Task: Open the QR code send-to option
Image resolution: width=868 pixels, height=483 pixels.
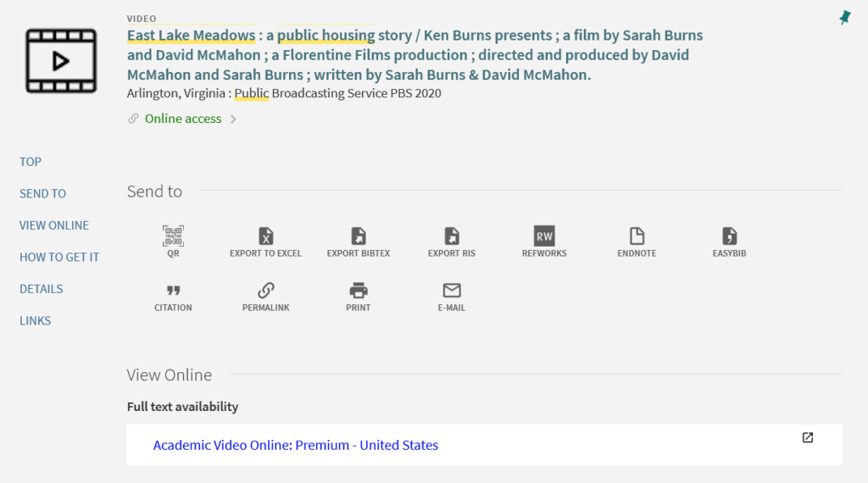Action: (x=173, y=241)
